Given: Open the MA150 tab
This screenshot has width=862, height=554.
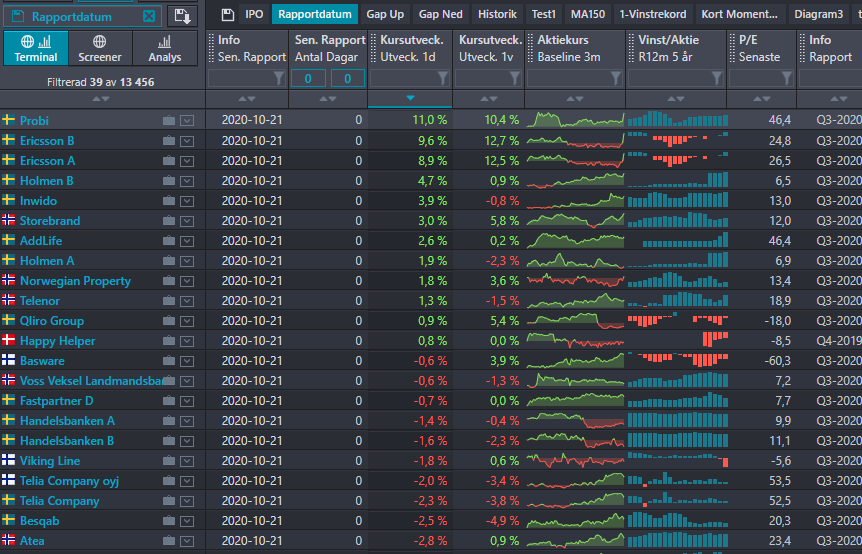Looking at the screenshot, I should (x=587, y=14).
